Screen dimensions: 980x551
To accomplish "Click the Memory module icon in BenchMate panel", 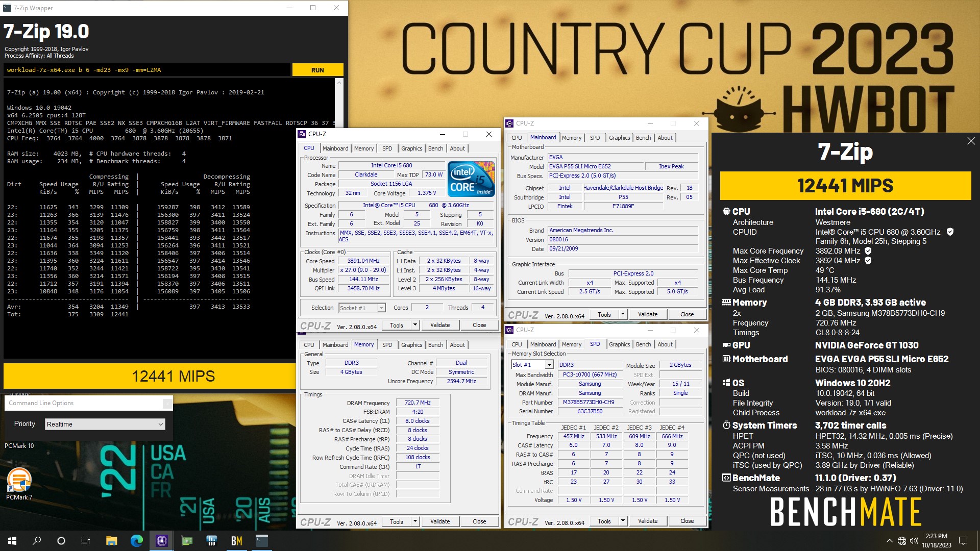I will pos(726,302).
